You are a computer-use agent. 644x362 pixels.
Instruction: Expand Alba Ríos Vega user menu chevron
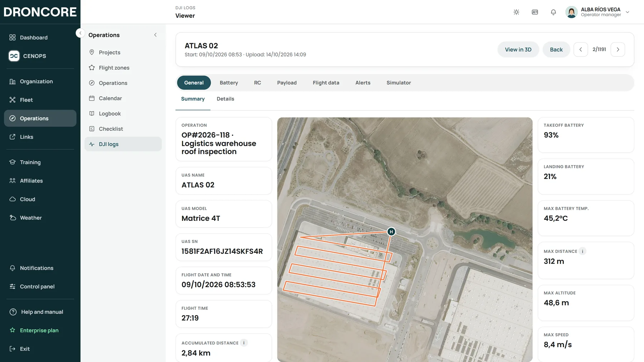(x=628, y=12)
